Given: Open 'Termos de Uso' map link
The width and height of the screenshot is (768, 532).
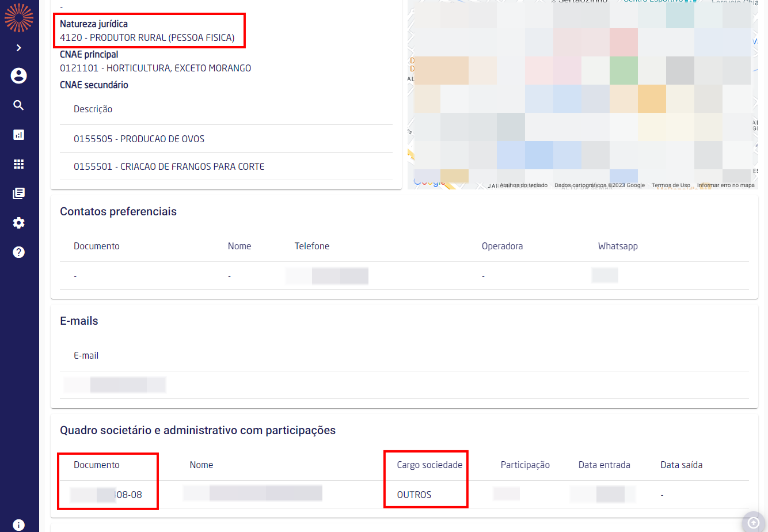Looking at the screenshot, I should pyautogui.click(x=671, y=185).
